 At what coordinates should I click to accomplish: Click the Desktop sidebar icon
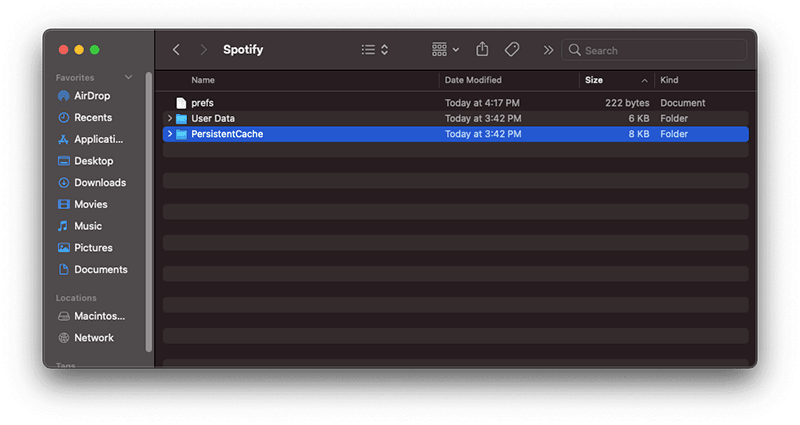63,161
